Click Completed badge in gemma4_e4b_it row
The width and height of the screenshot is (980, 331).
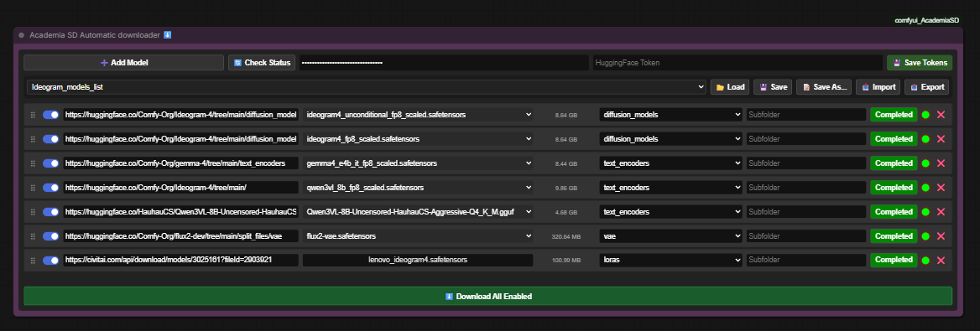tap(894, 163)
